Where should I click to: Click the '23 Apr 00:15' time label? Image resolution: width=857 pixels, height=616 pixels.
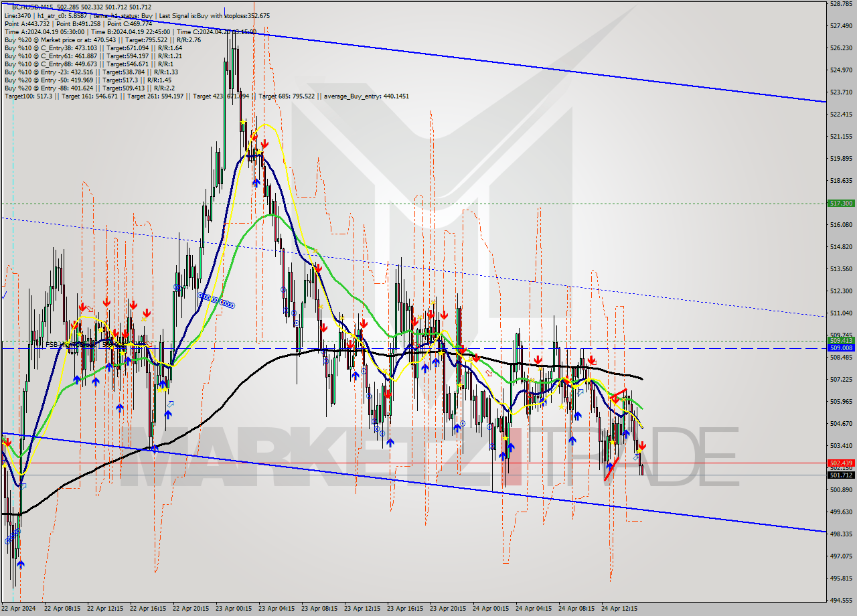[234, 609]
